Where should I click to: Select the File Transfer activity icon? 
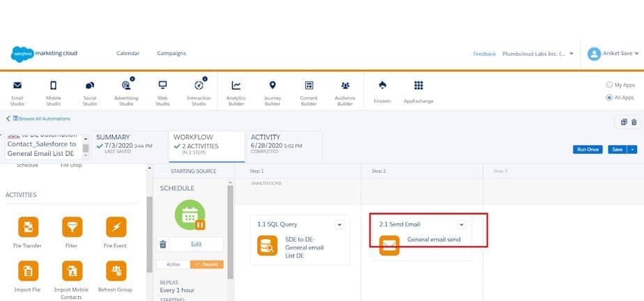(28, 227)
